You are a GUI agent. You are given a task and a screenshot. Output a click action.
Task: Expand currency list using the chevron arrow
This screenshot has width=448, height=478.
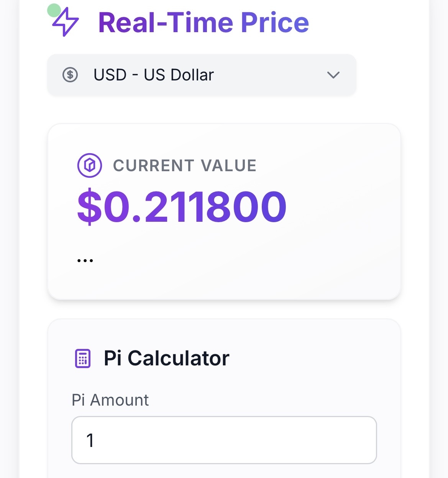333,75
